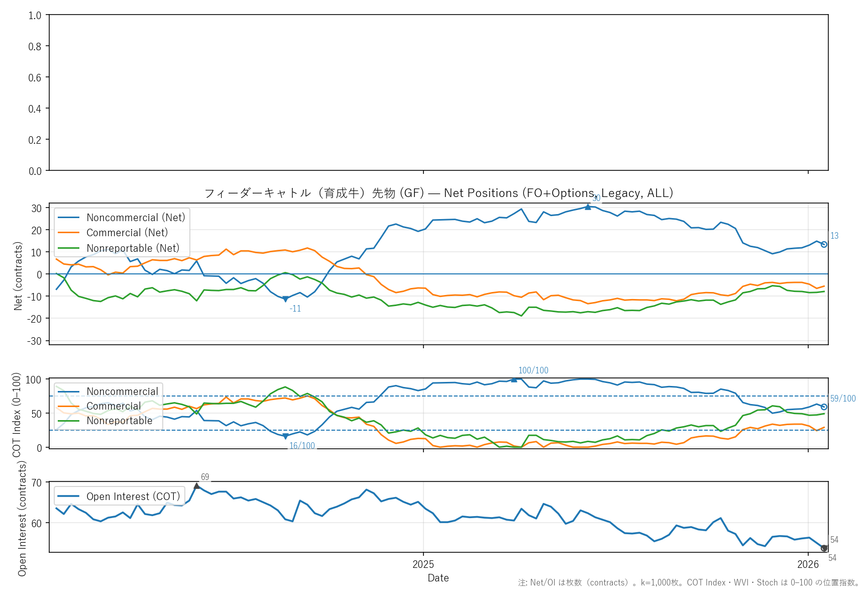The width and height of the screenshot is (868, 593).
Task: Click the down-triangle marker at net low -11
Action: 285,299
